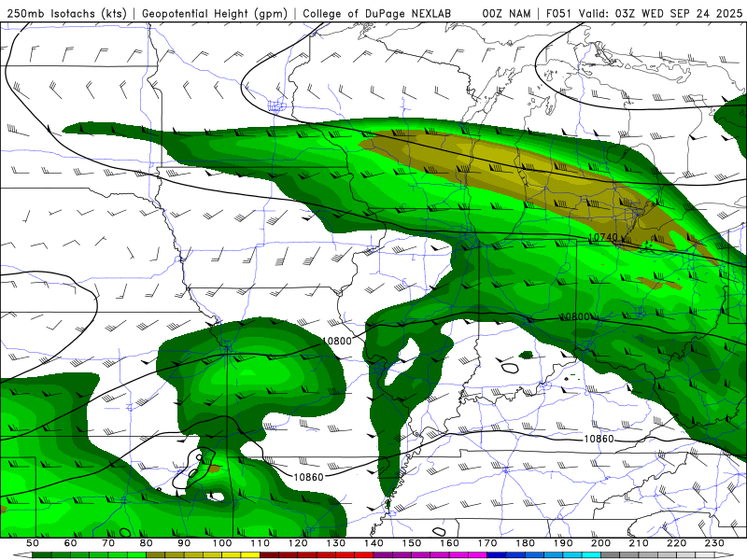Click the '190' legend value
The width and height of the screenshot is (747, 560).
(x=563, y=543)
